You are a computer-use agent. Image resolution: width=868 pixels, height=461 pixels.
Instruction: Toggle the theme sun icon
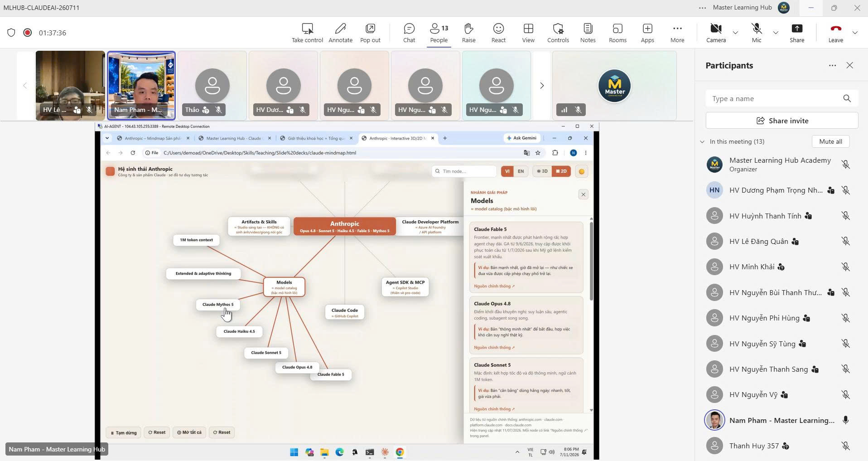(582, 171)
